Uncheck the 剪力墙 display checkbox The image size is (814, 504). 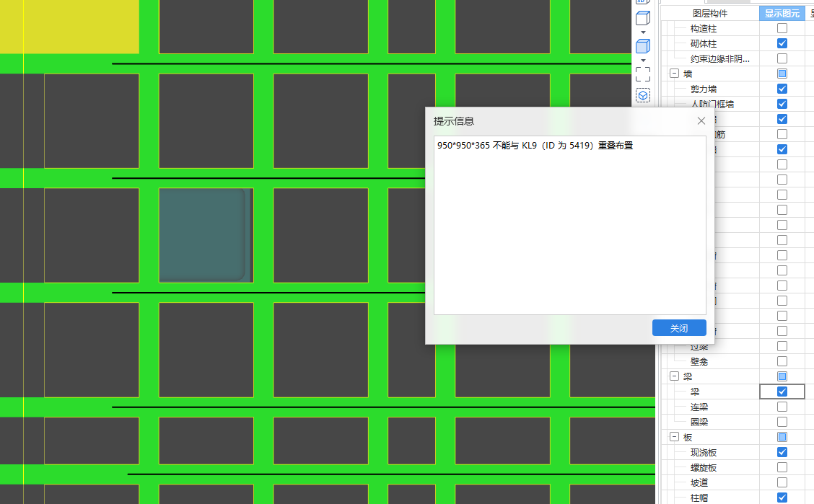coord(782,89)
